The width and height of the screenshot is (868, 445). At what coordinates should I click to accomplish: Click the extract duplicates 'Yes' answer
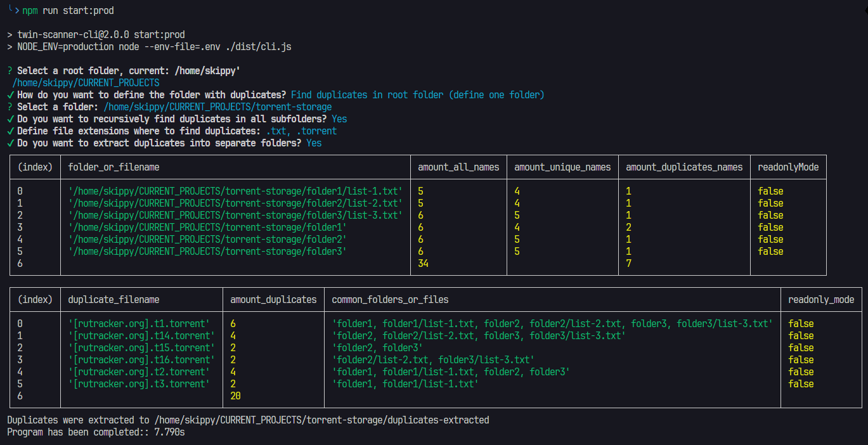pyautogui.click(x=314, y=143)
